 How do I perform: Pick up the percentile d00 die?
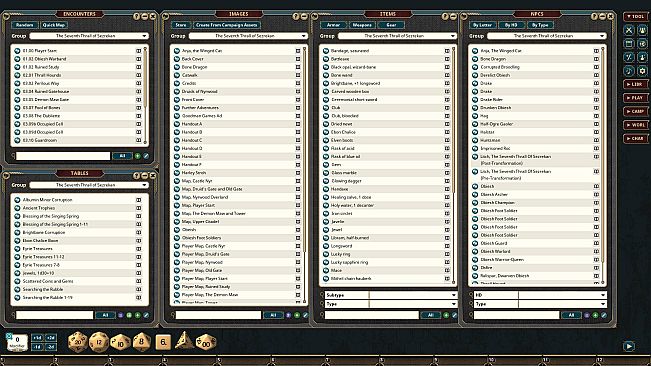pos(206,342)
